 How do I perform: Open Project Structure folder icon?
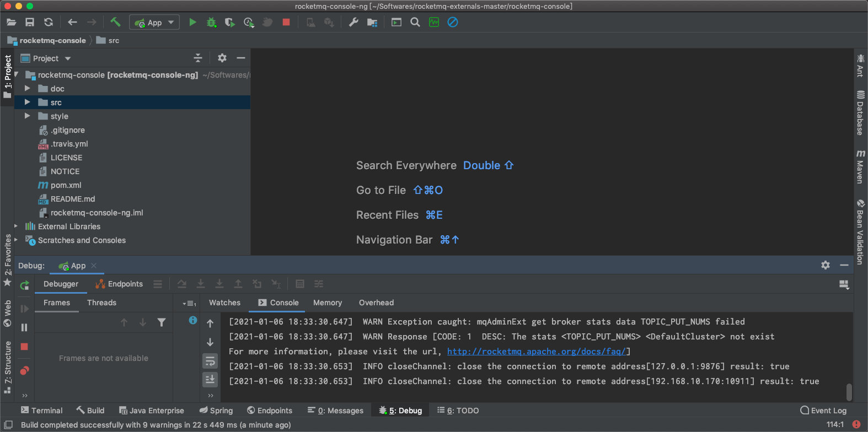(372, 23)
